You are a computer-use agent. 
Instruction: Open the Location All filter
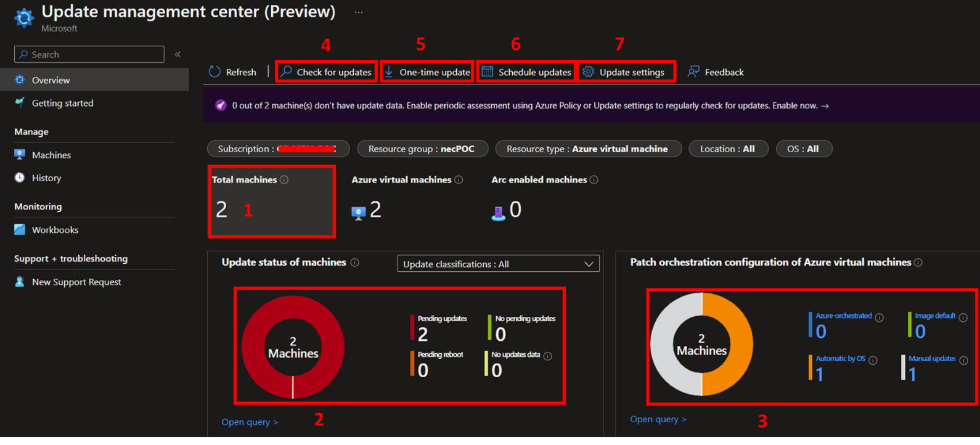coord(728,149)
